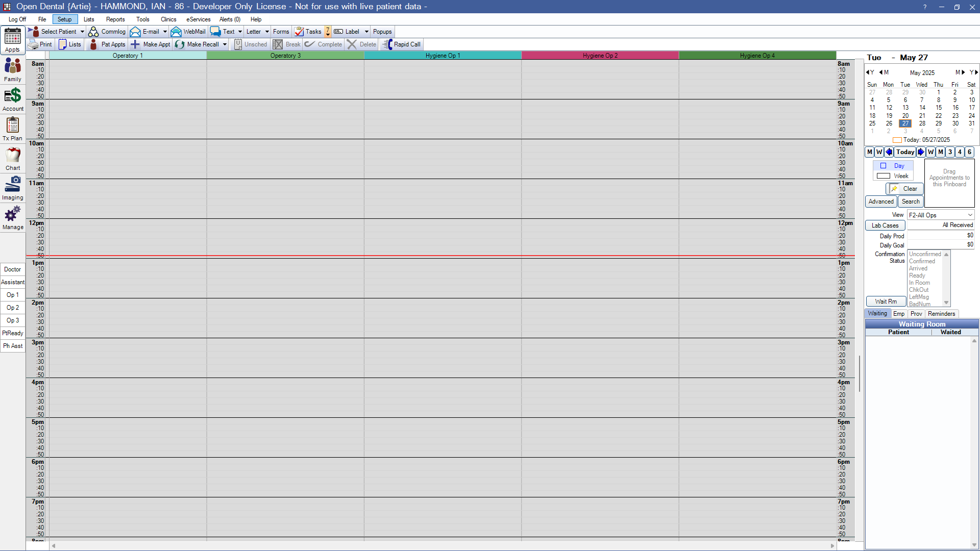Click the Rapid Call phone icon
Image resolution: width=980 pixels, height=551 pixels.
pos(388,44)
